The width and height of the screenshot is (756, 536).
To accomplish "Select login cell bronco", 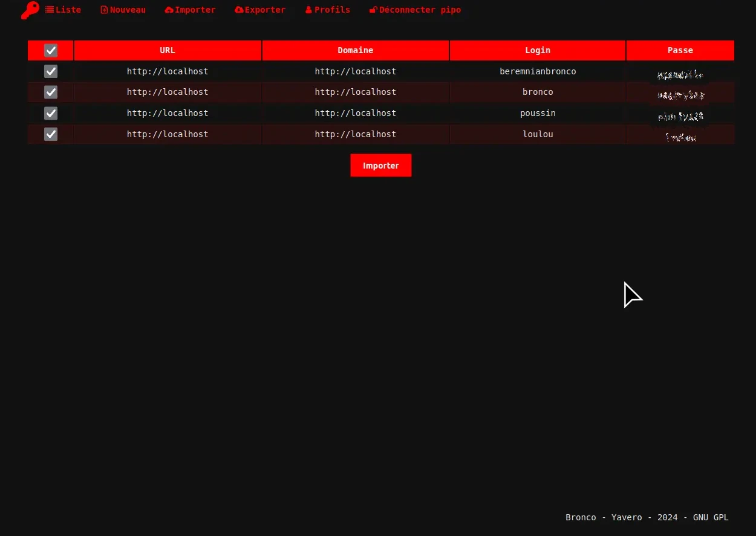I will pyautogui.click(x=538, y=92).
